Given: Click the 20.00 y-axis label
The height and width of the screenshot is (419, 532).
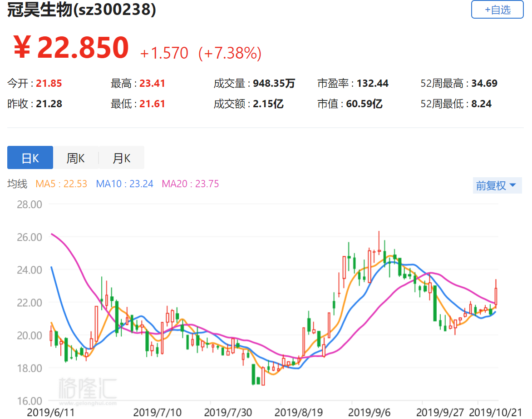Looking at the screenshot, I should pyautogui.click(x=30, y=335).
